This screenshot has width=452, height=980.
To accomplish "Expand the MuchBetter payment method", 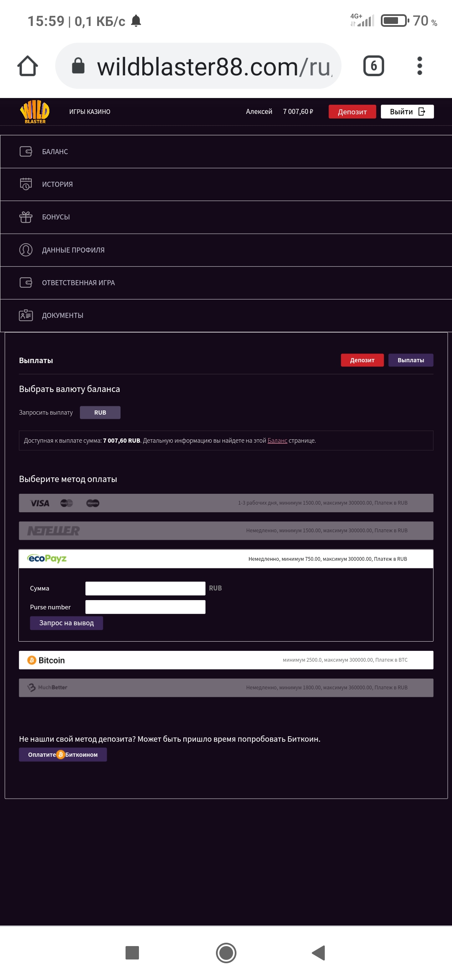I will click(x=226, y=688).
